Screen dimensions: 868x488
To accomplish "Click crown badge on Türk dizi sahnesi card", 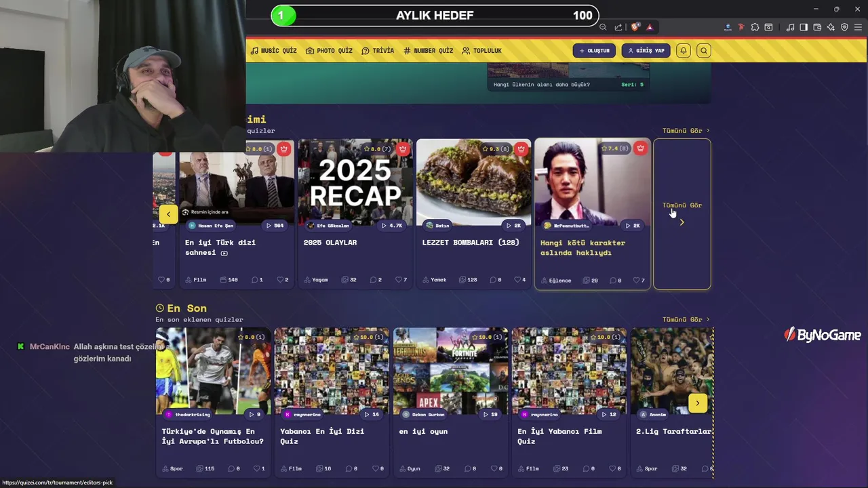I will [284, 148].
